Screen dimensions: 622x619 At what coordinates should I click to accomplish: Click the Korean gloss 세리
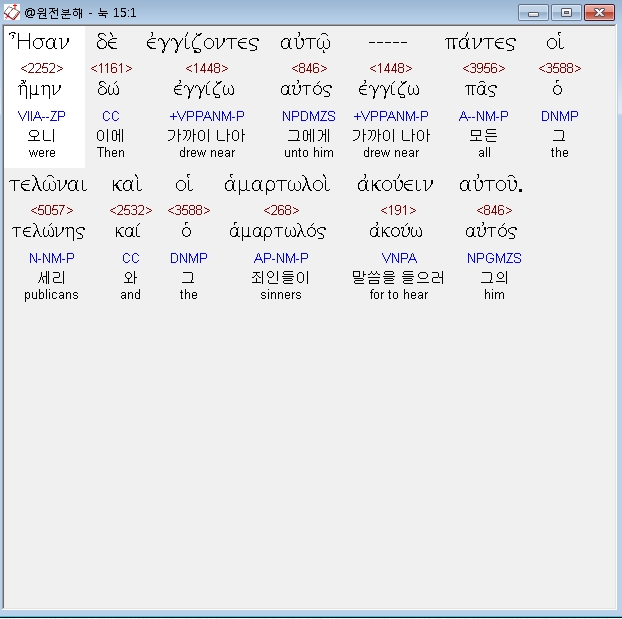pyautogui.click(x=51, y=278)
